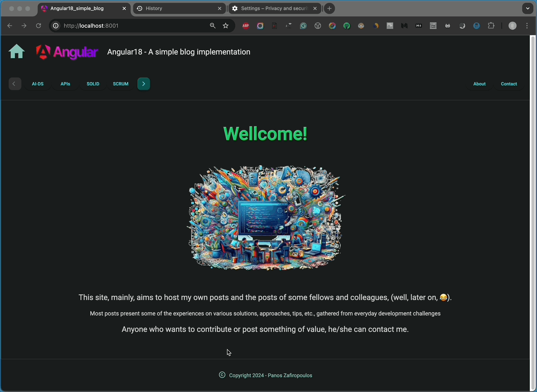Viewport: 537px width, 392px height.
Task: Open the Grammarly extension icon
Action: tap(303, 26)
